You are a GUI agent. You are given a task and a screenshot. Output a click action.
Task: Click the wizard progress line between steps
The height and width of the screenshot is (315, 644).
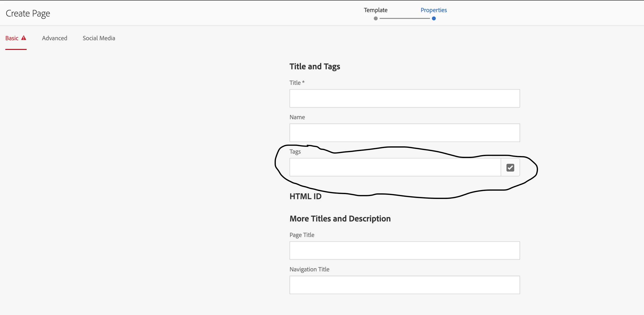tap(405, 18)
